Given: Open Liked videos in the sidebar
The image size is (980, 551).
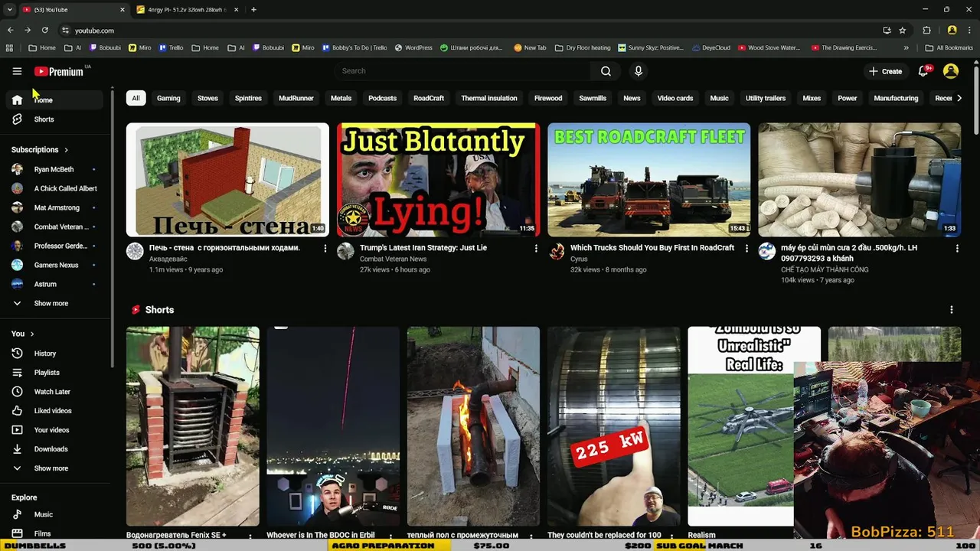Looking at the screenshot, I should tap(55, 411).
